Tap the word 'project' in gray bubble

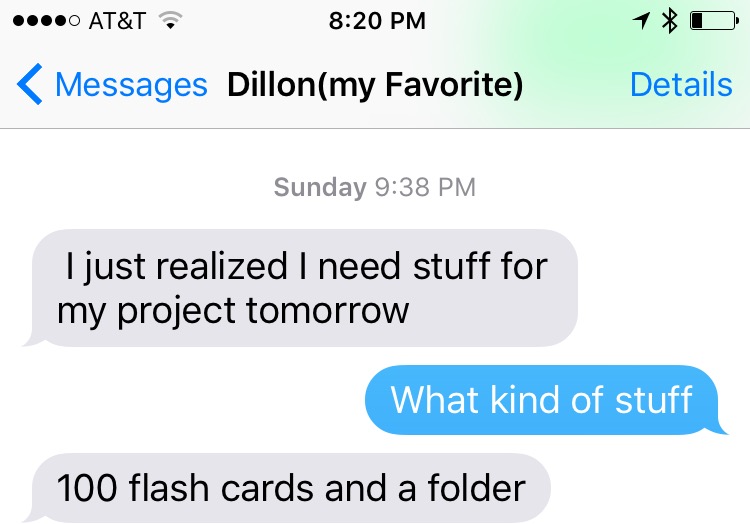coord(176,313)
